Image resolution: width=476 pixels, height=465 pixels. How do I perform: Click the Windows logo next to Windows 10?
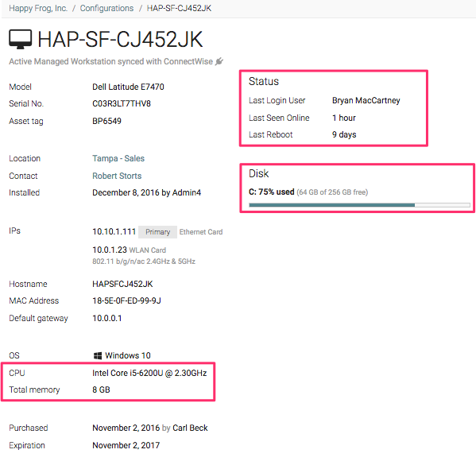(x=98, y=355)
